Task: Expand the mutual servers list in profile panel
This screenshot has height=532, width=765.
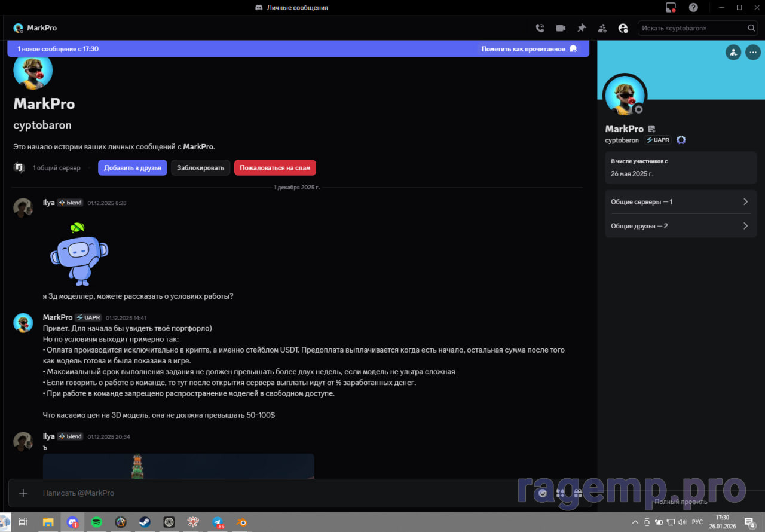Action: tap(681, 202)
